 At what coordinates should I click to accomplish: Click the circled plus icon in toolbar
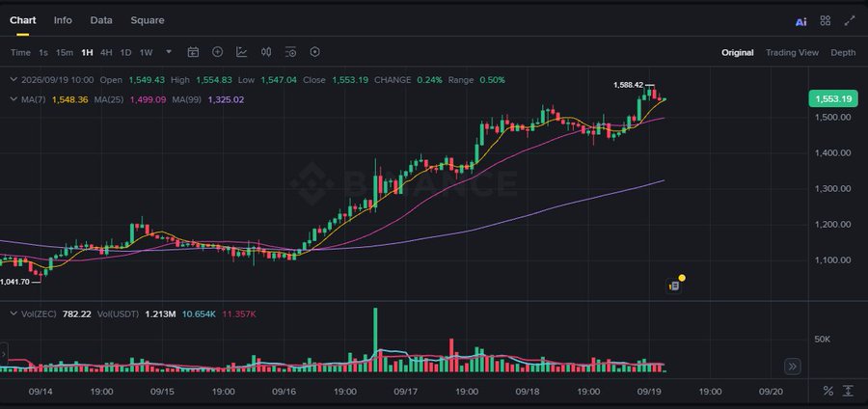point(218,52)
